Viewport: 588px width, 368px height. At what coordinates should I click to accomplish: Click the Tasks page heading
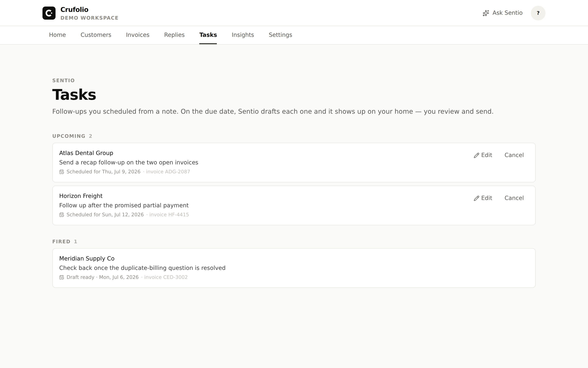click(74, 94)
